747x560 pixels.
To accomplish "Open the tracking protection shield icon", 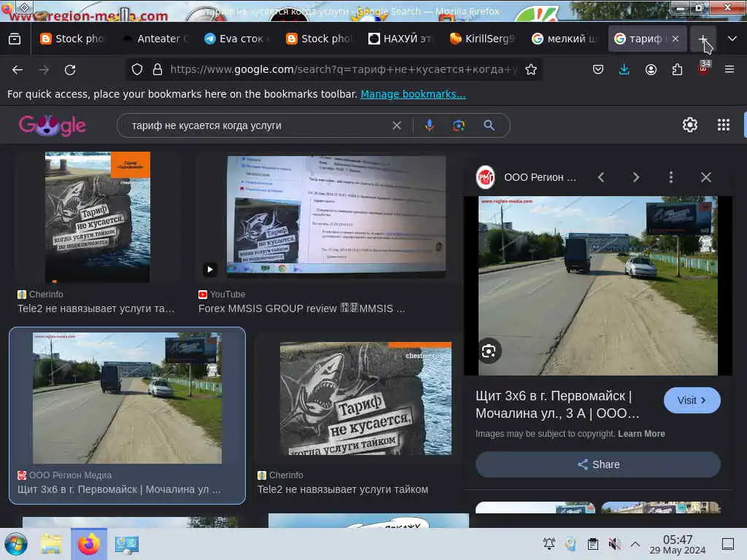I will (x=137, y=69).
